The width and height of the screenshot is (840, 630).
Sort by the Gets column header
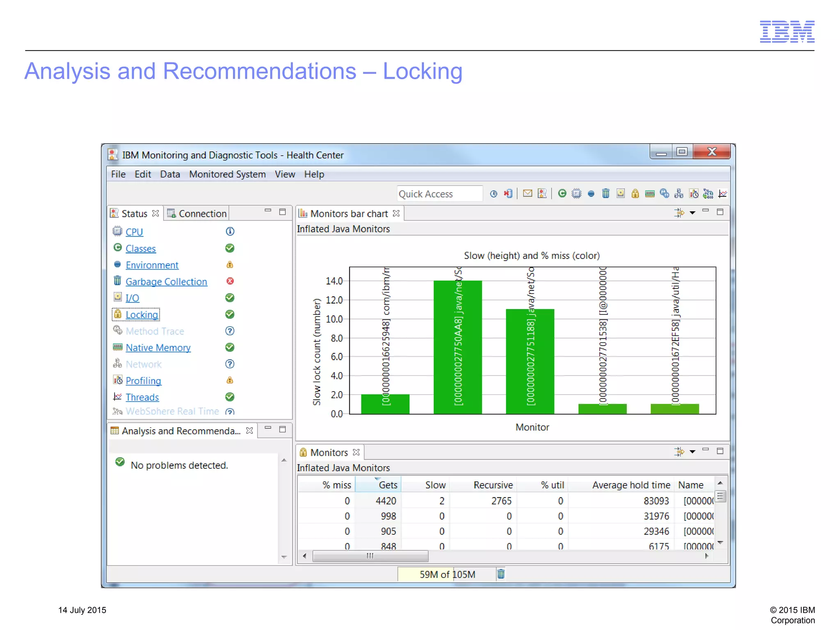tap(378, 485)
